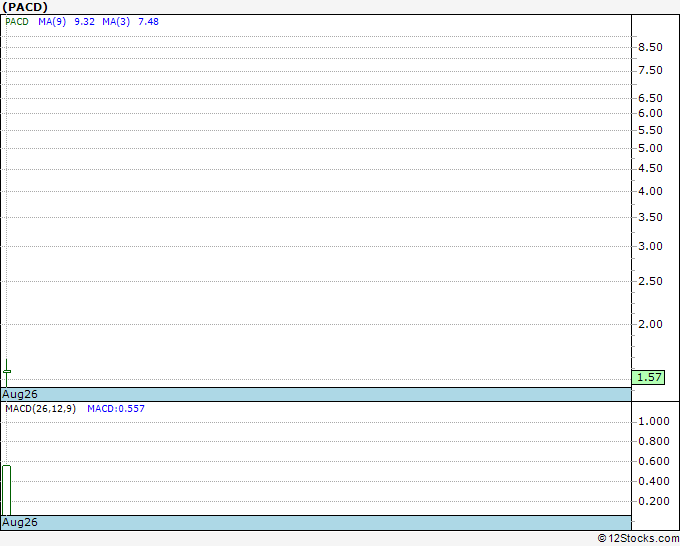Click the (PACD) chart title
This screenshot has height=546, width=680.
(25, 7)
